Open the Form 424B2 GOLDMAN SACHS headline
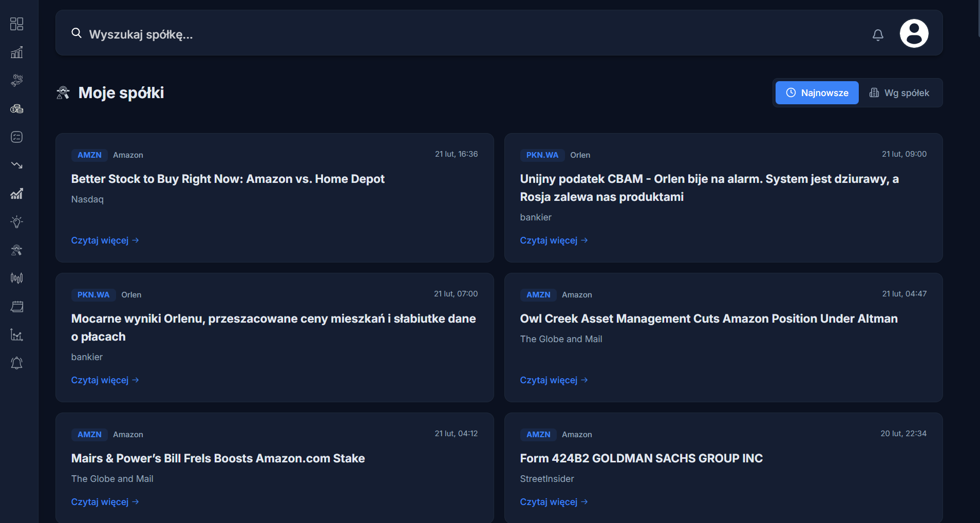 (641, 458)
